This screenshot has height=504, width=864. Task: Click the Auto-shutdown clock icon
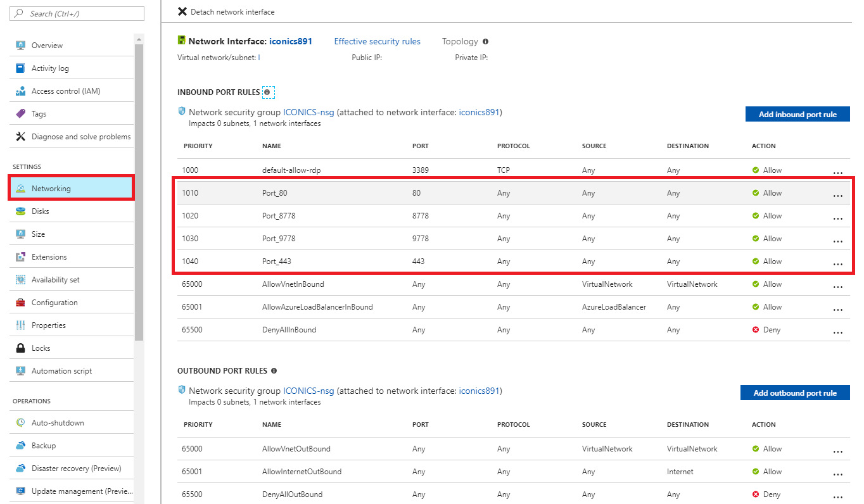pos(20,423)
